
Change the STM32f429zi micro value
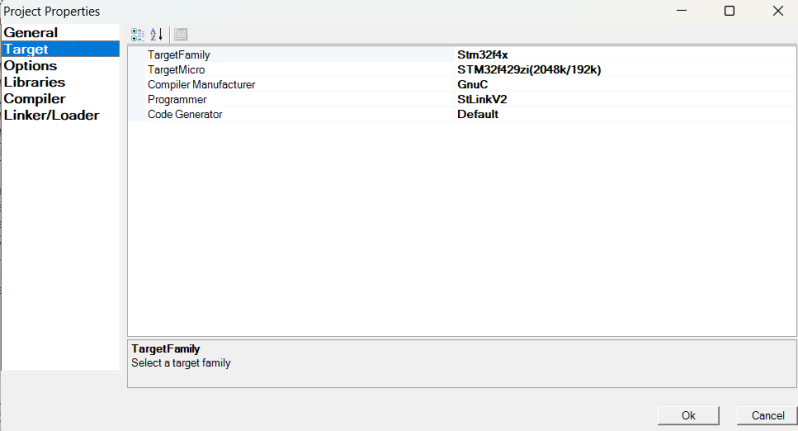pos(528,70)
